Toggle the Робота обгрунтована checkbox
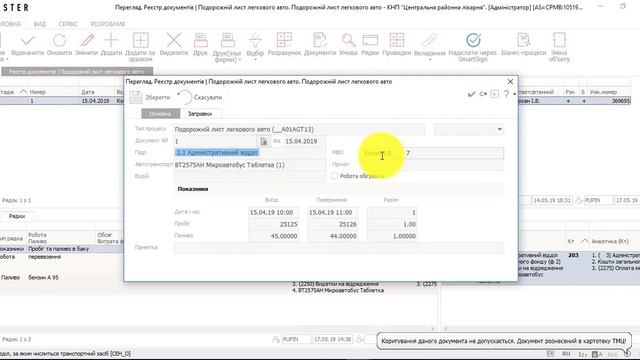Image resolution: width=640 pixels, height=360 pixels. pos(335,176)
